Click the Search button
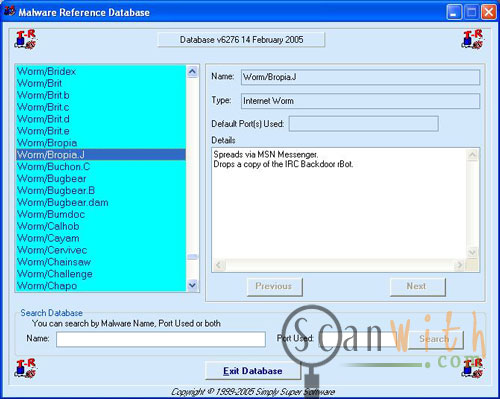Image resolution: width=500 pixels, height=399 pixels. click(x=435, y=340)
